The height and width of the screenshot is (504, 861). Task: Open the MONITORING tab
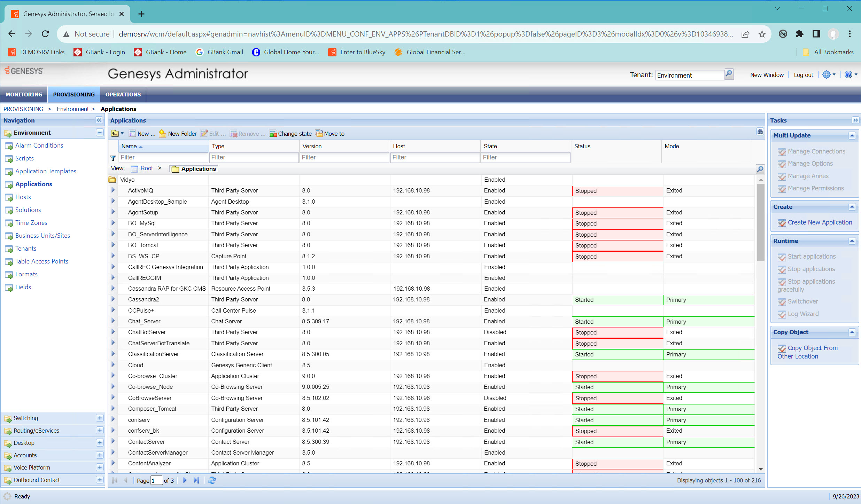click(x=24, y=94)
